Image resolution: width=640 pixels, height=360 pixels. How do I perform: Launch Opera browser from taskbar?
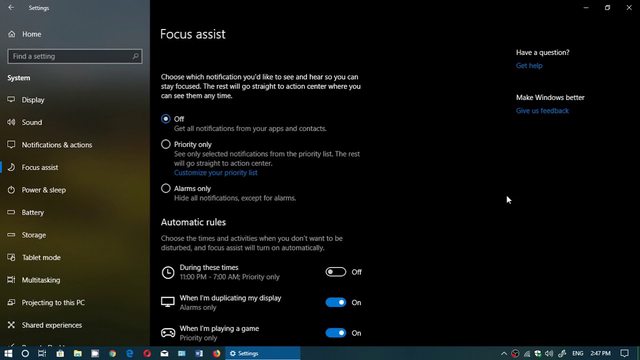tap(147, 353)
